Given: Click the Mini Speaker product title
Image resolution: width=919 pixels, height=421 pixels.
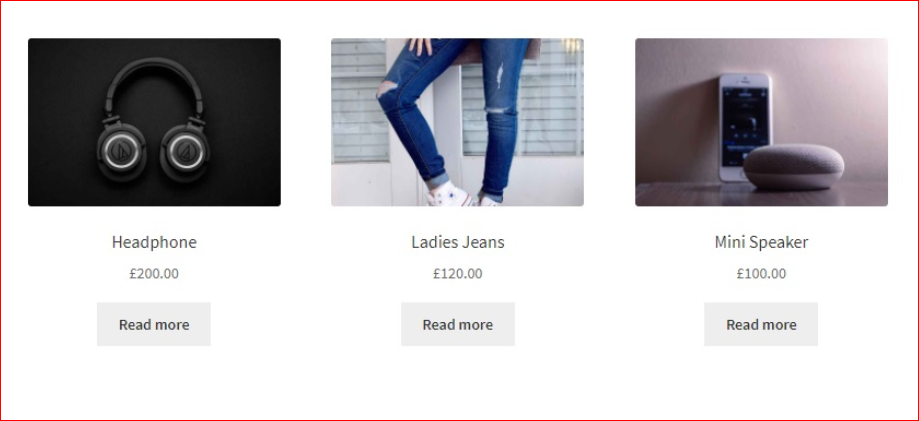Looking at the screenshot, I should tap(761, 242).
